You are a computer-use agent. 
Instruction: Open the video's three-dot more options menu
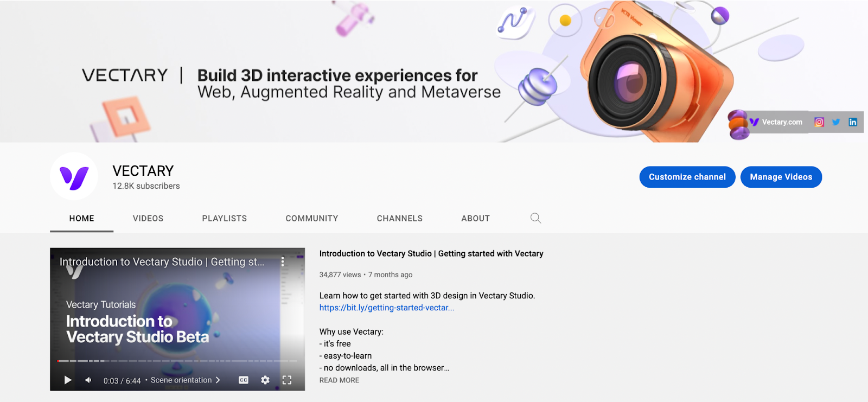(283, 261)
